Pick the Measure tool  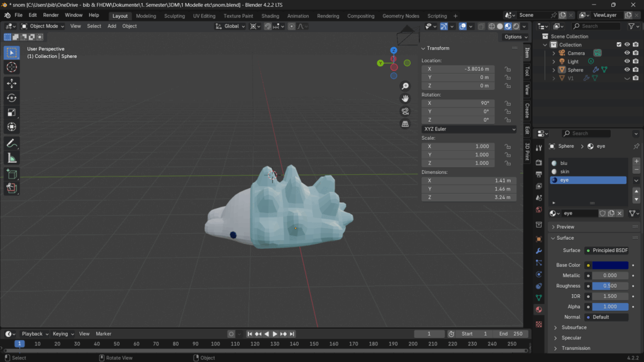click(x=11, y=158)
